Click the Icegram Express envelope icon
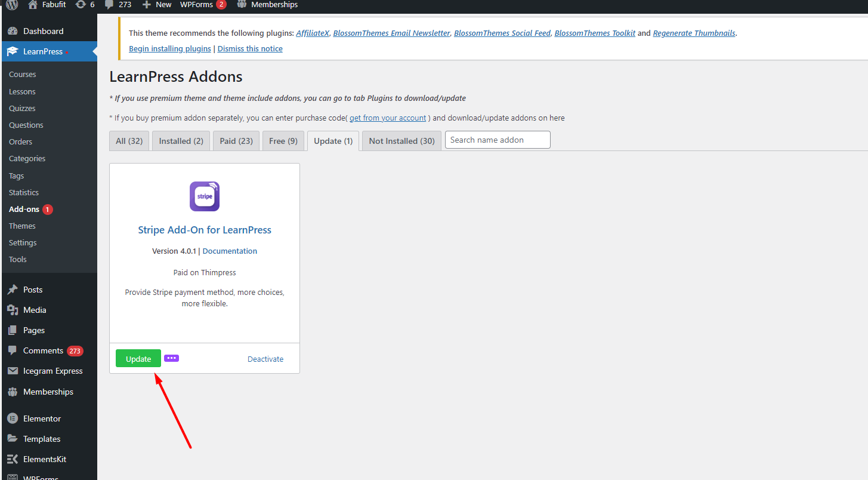This screenshot has width=868, height=480. 13,371
